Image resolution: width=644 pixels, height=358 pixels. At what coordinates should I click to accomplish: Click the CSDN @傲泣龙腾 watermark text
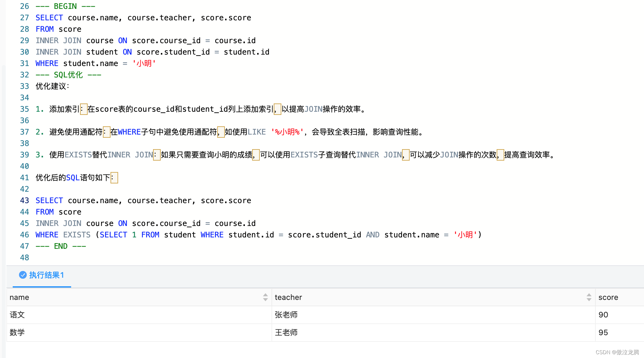617,352
